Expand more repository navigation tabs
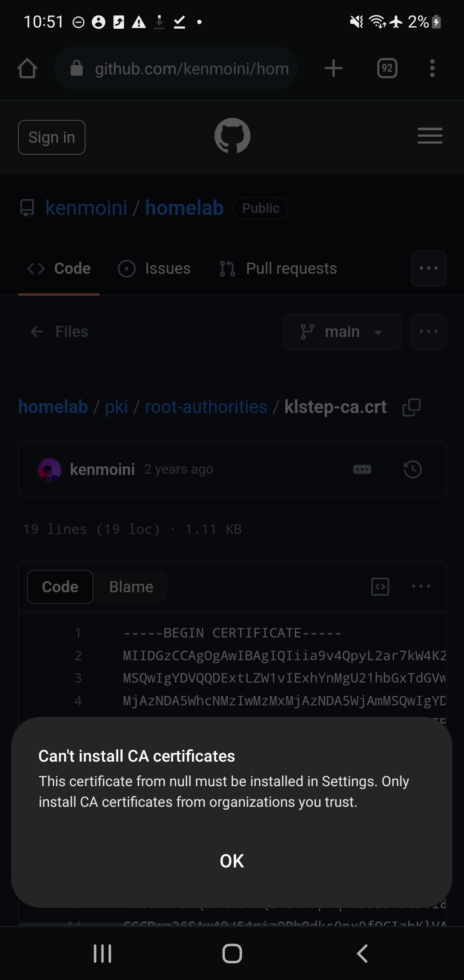 click(428, 269)
